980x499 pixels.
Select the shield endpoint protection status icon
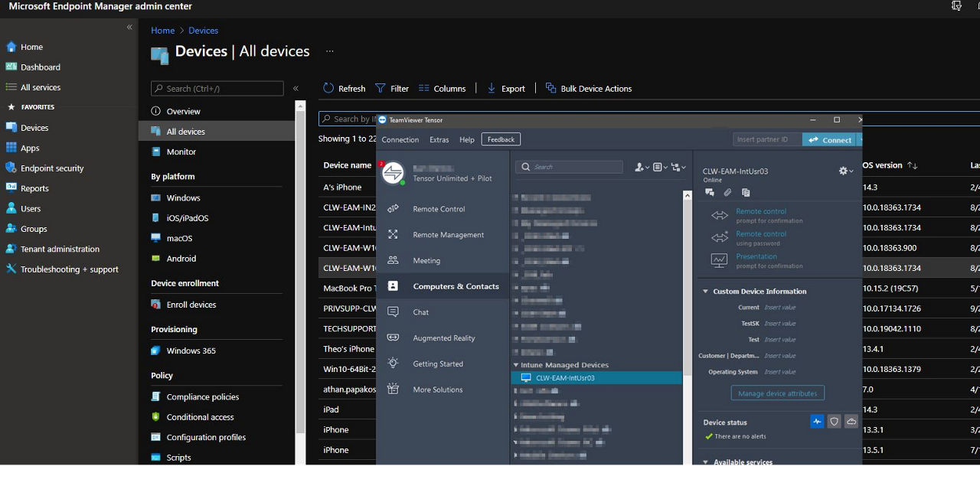tap(835, 422)
